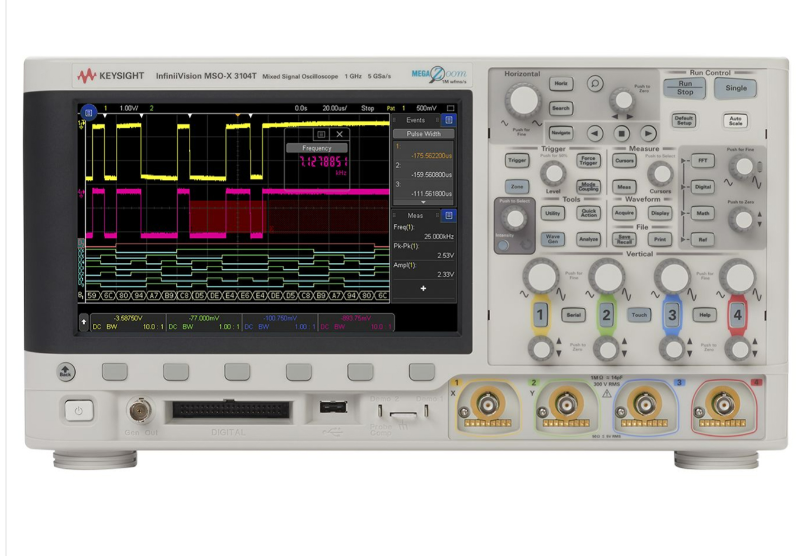
Task: Select the channel 1 yellow BNC input
Action: point(488,404)
